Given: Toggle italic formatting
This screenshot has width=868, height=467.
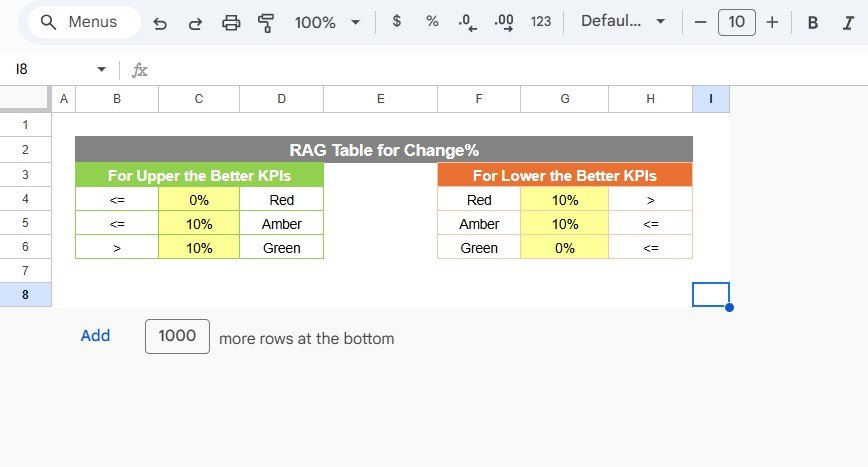Looking at the screenshot, I should pos(848,22).
